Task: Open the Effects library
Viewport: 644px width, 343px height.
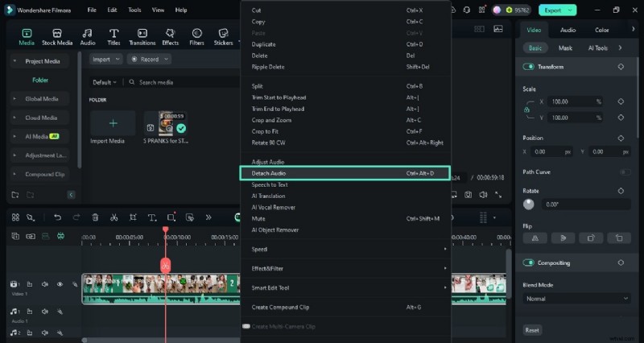Action: pyautogui.click(x=170, y=36)
